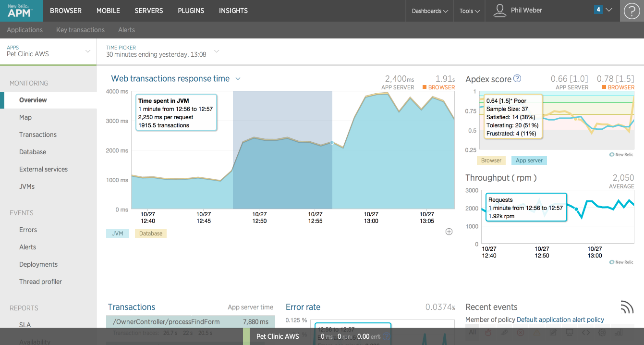Image resolution: width=644 pixels, height=345 pixels.
Task: Filter recent events by the gear icon
Action: [x=602, y=332]
